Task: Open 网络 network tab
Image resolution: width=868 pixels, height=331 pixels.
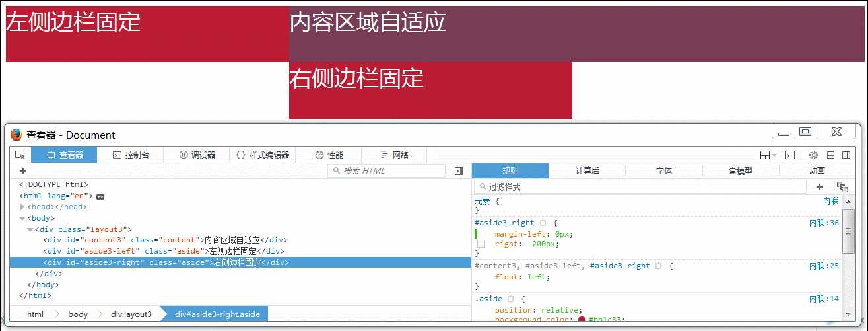Action: click(x=395, y=155)
